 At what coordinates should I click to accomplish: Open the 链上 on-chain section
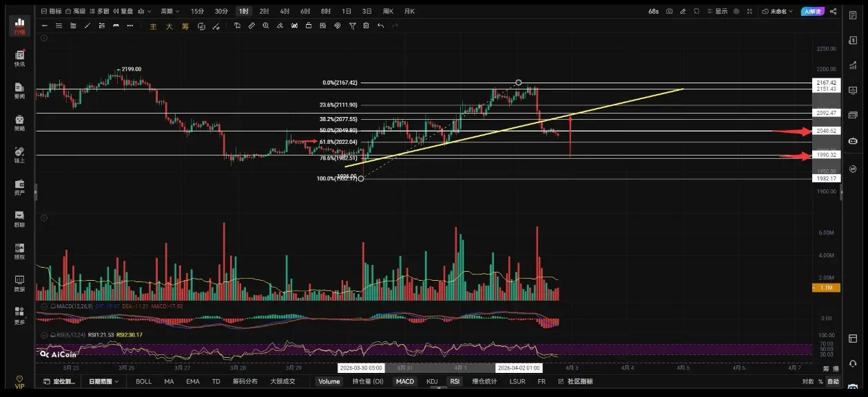(19, 155)
